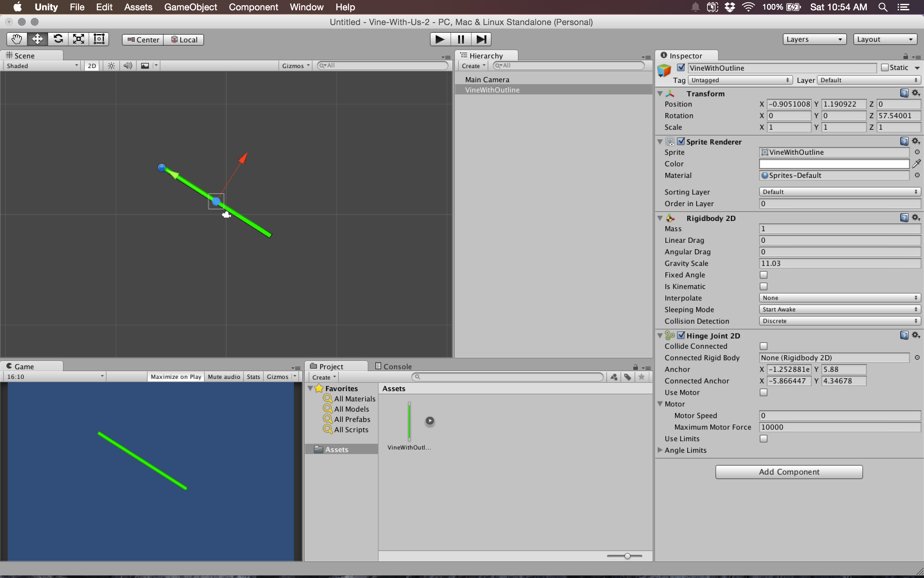Lock the Inspector panel
924x578 pixels.
coord(905,57)
